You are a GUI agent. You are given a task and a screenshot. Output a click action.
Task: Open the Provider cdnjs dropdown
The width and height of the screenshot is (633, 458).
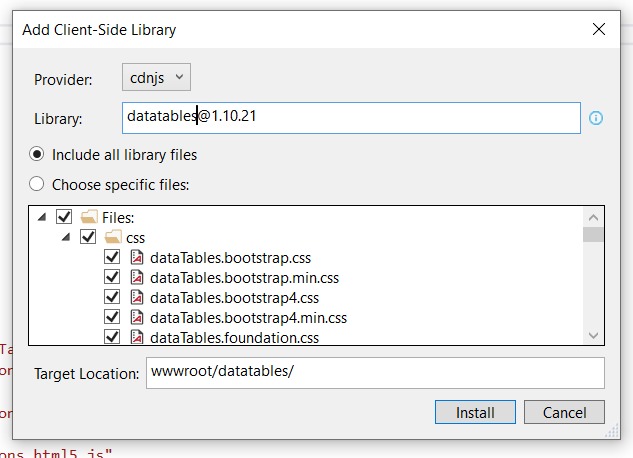(x=156, y=77)
